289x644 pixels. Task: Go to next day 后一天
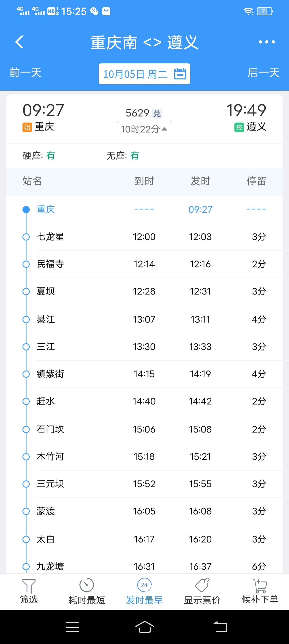click(x=263, y=73)
